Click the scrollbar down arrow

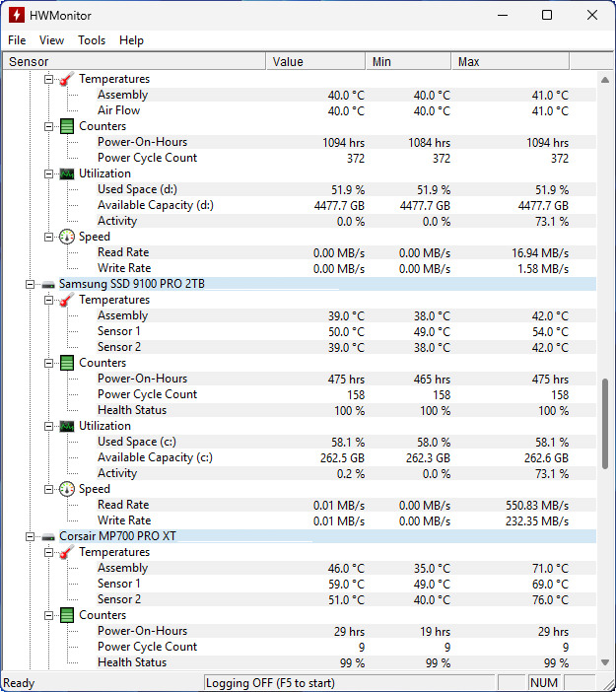[x=605, y=662]
